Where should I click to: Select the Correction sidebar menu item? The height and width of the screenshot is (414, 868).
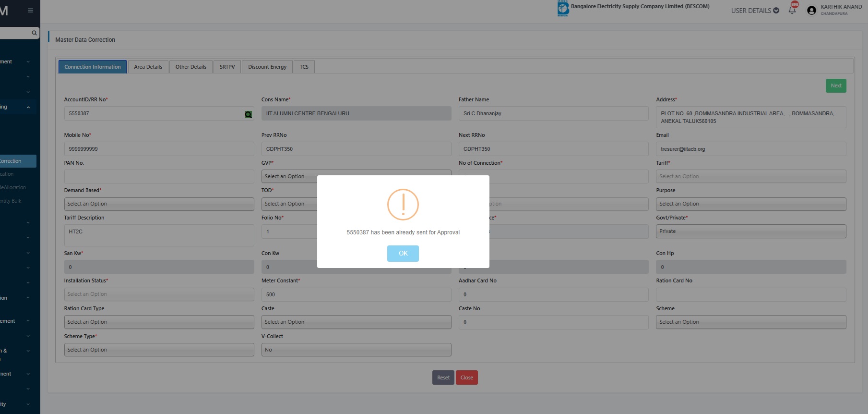(18, 161)
